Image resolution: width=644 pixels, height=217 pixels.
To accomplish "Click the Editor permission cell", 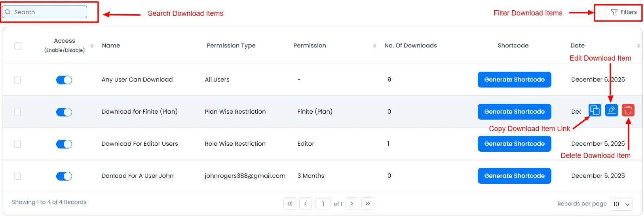I will pyautogui.click(x=306, y=144).
